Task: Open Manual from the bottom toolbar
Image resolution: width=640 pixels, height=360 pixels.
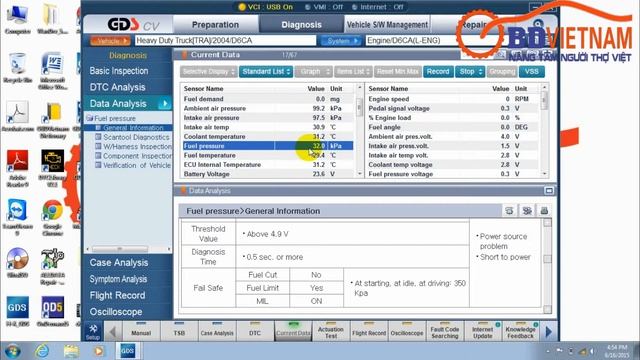Action: tap(141, 331)
